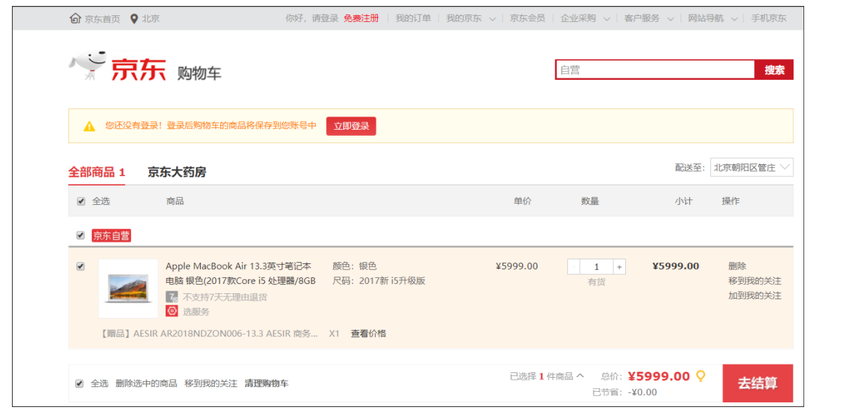
Task: Click the 免费注册 link
Action: (361, 18)
